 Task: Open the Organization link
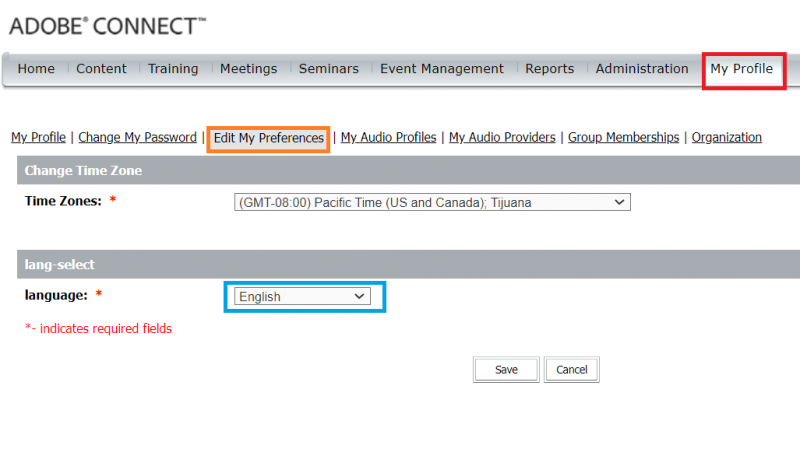click(726, 138)
